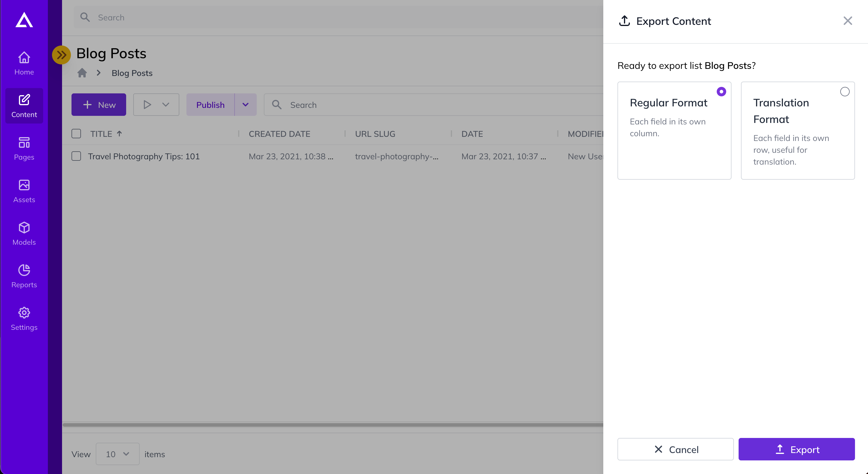Viewport: 868px width, 474px height.
Task: Open the Assets section in sidebar
Action: coord(24,191)
